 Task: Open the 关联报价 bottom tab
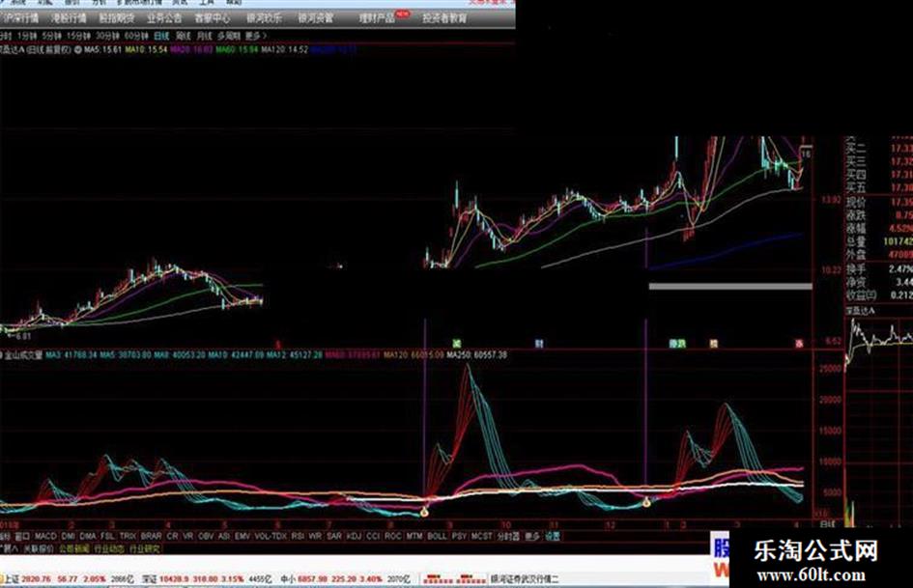[39, 549]
